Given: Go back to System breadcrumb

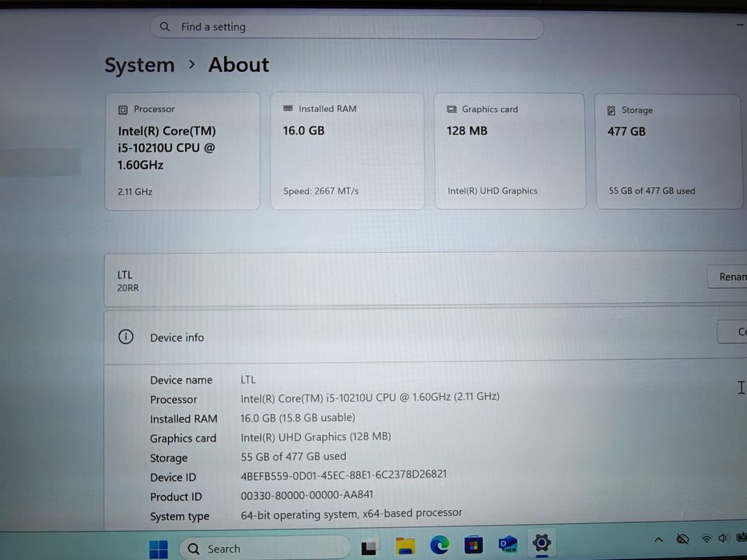Looking at the screenshot, I should [x=139, y=66].
